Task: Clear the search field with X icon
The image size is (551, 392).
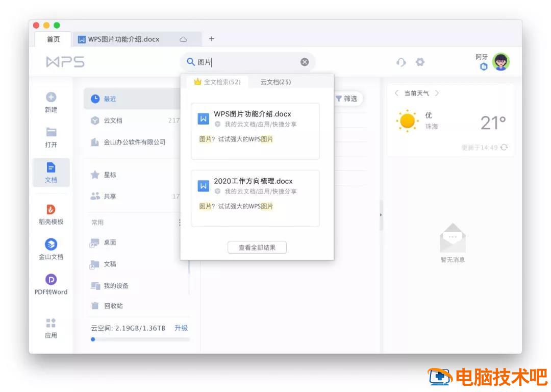Action: [305, 62]
